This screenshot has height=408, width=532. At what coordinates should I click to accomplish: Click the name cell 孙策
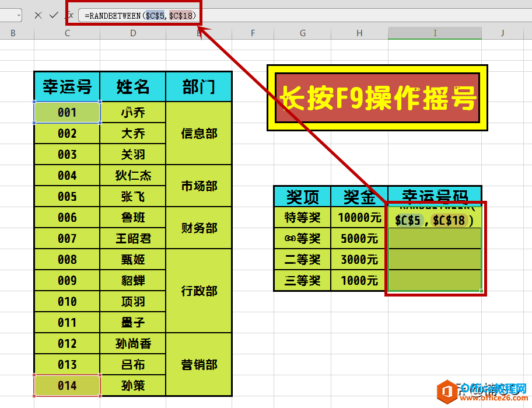pos(133,386)
